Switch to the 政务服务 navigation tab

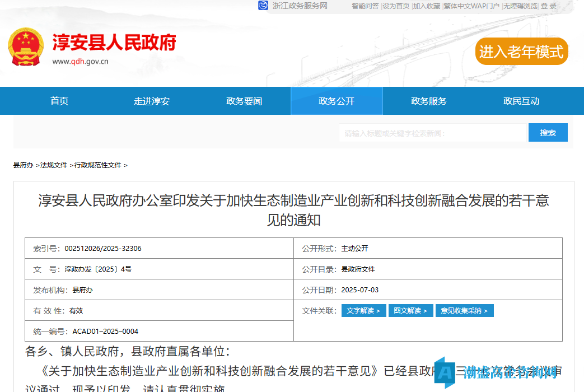pyautogui.click(x=429, y=101)
